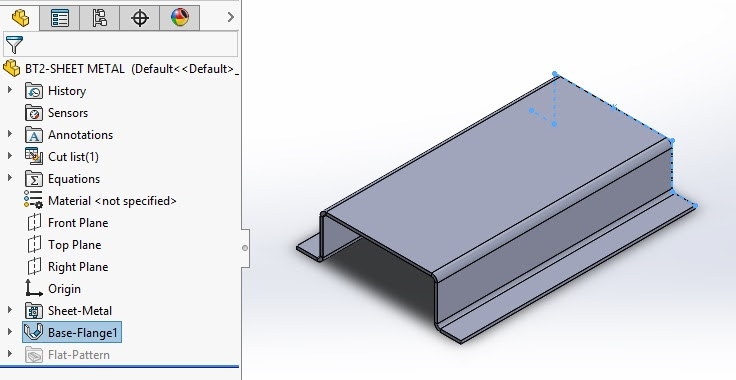Show more manager tabs with chevron arrow
The image size is (736, 380).
click(230, 17)
